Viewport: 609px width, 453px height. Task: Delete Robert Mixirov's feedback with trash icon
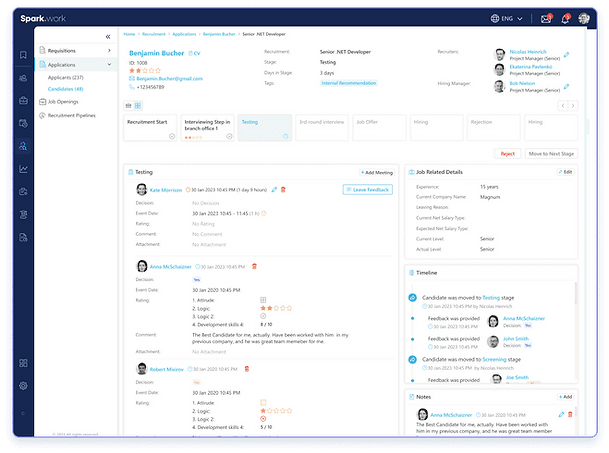point(247,369)
